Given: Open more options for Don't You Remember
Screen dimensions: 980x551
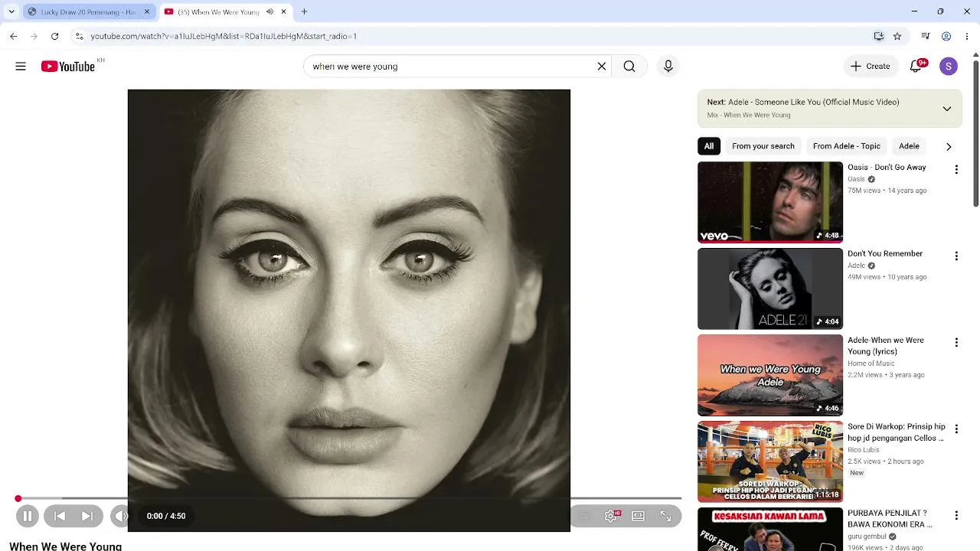Looking at the screenshot, I should (x=956, y=256).
